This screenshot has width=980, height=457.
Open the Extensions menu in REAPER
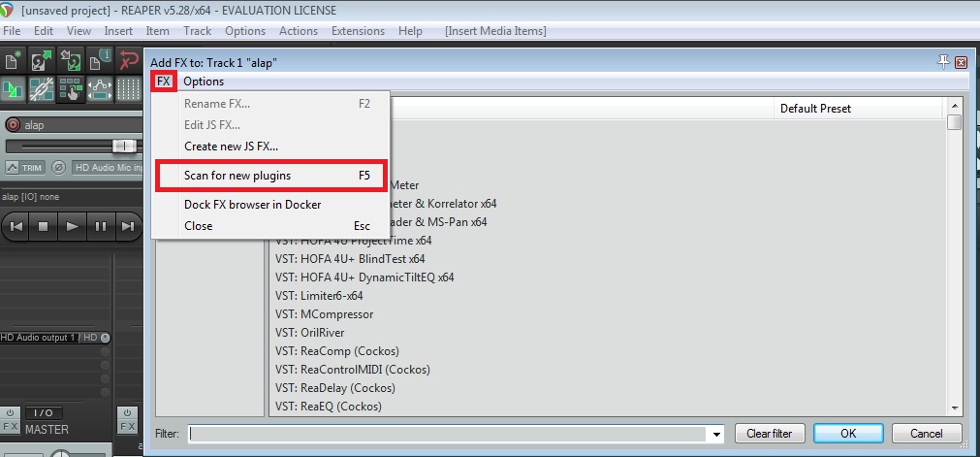click(x=358, y=31)
